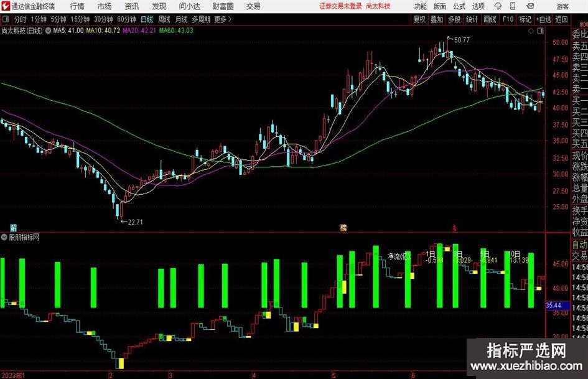Select the 日线 daily period tab
This screenshot has height=379, width=588.
(x=147, y=19)
